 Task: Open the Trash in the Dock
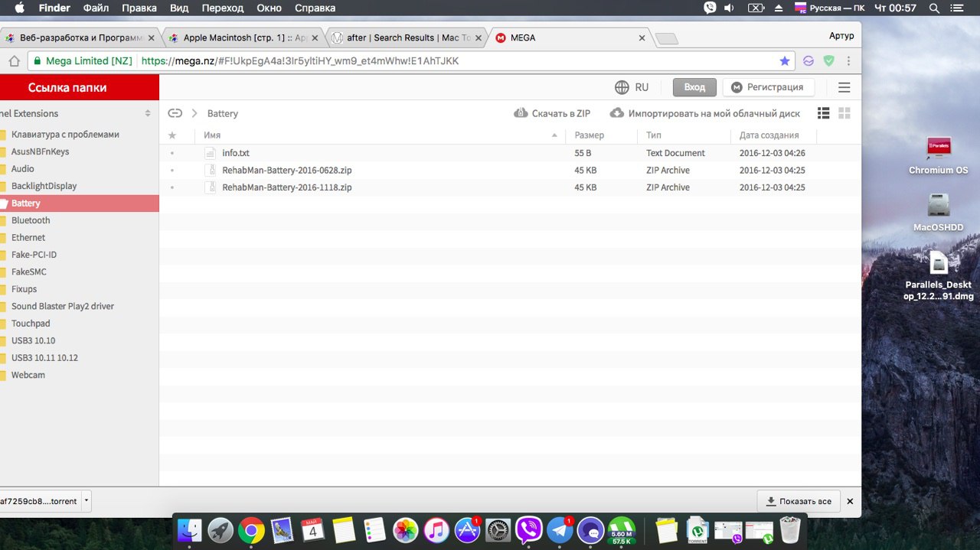pyautogui.click(x=790, y=530)
